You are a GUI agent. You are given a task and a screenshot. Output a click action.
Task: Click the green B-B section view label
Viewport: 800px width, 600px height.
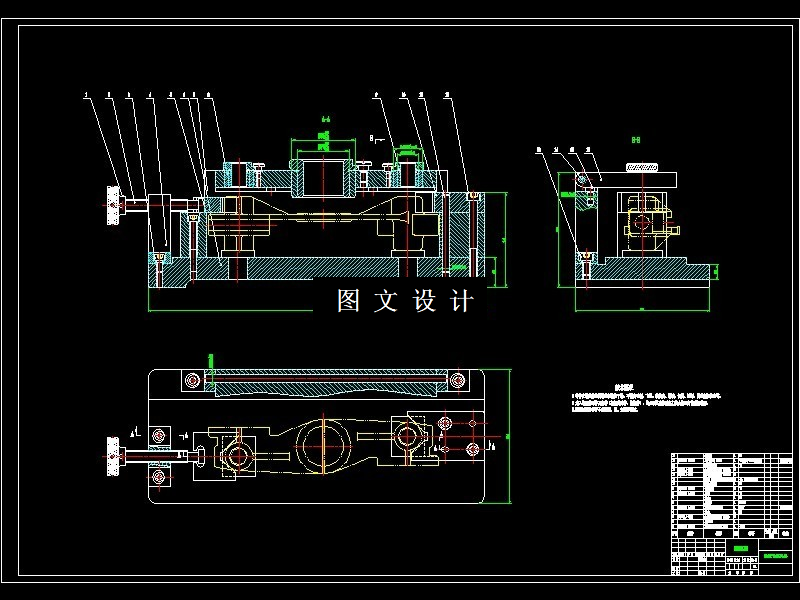tap(636, 139)
